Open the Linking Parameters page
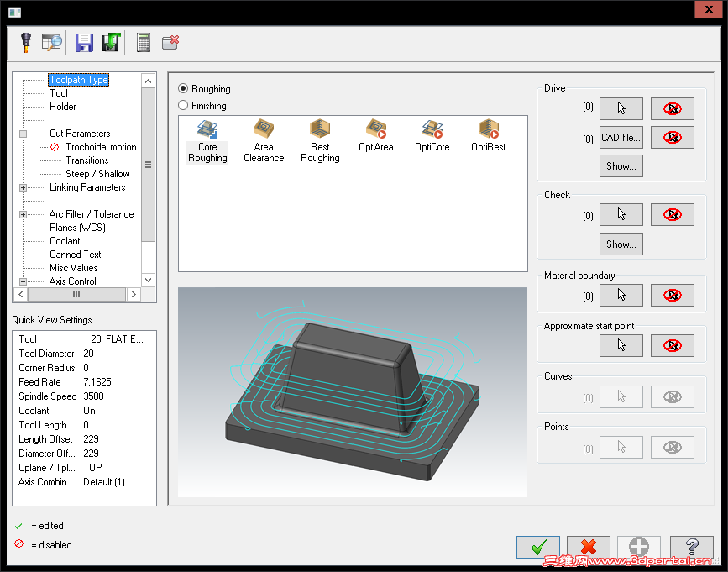This screenshot has height=572, width=728. [87, 187]
